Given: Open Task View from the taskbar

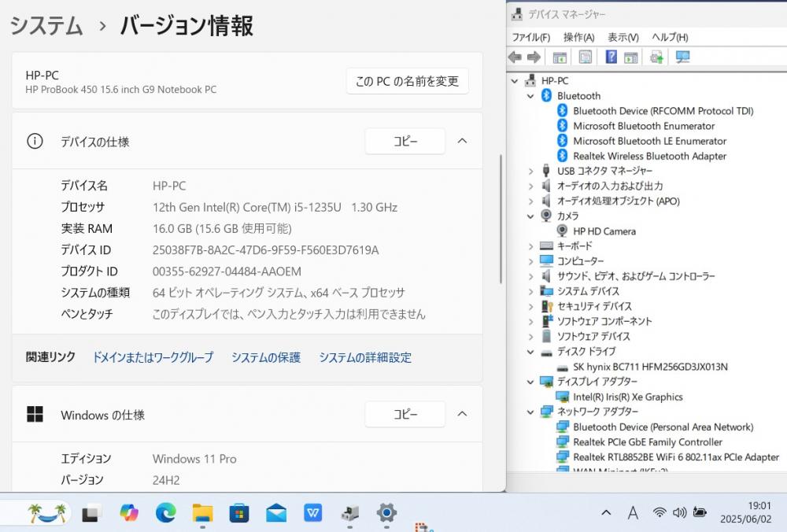Looking at the screenshot, I should tap(92, 513).
